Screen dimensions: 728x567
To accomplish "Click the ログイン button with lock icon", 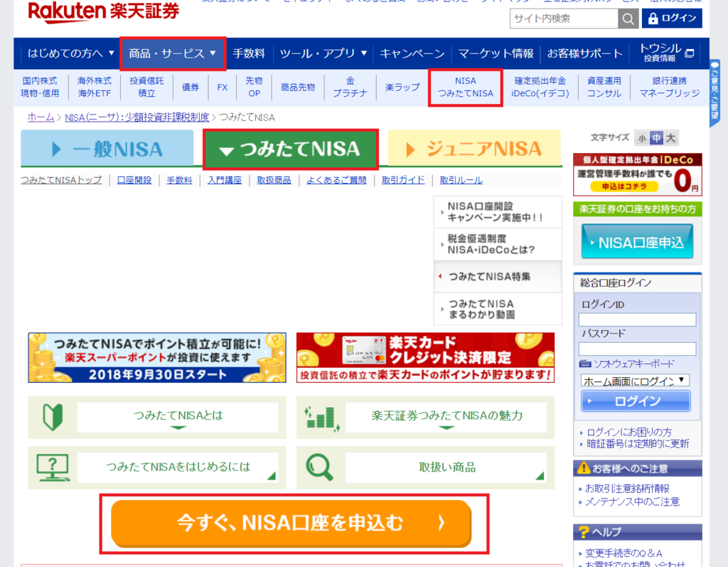I will coord(672,18).
